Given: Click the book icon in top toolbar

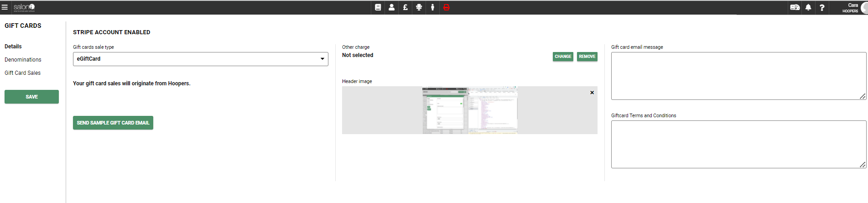Looking at the screenshot, I should coord(378,7).
